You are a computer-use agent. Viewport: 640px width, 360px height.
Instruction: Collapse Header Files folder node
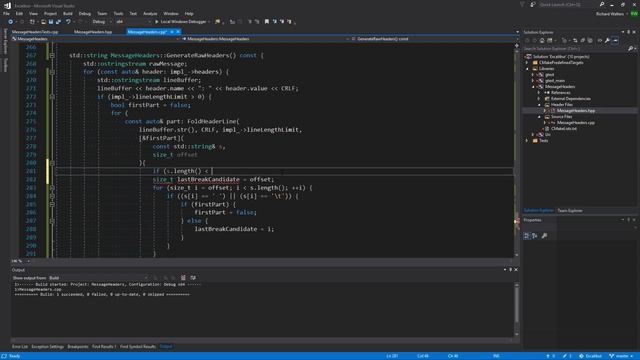[x=539, y=105]
